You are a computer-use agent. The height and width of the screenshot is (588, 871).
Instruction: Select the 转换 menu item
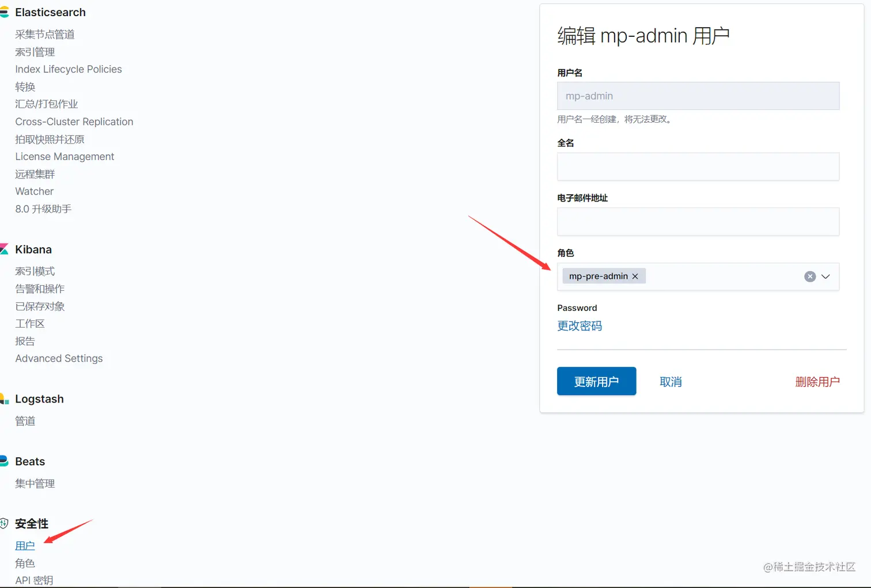[x=25, y=87]
